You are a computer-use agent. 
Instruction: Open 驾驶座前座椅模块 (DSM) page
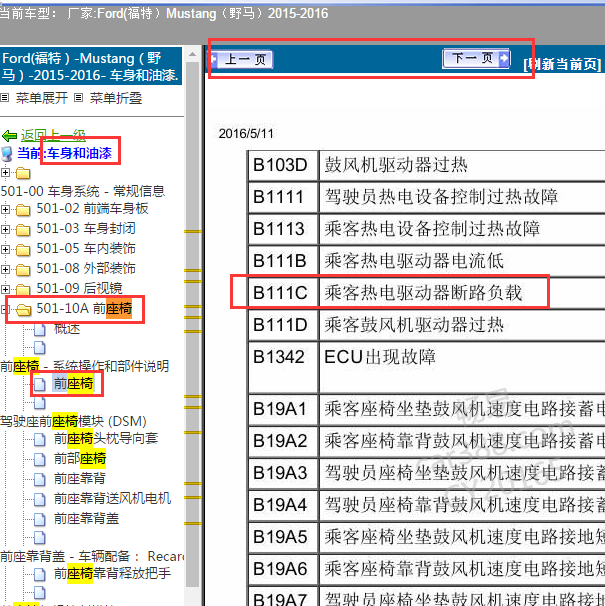[x=73, y=421]
